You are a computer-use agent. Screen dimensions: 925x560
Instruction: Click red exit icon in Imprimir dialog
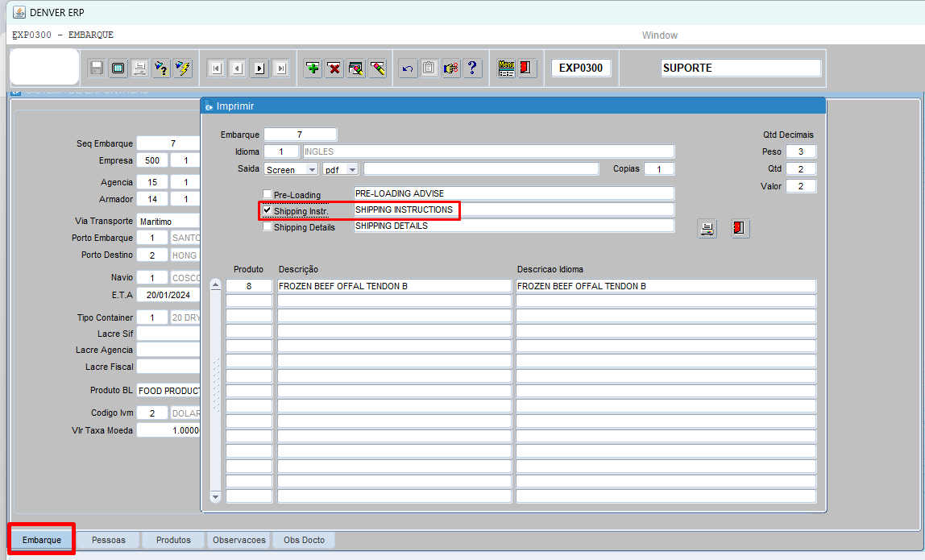pyautogui.click(x=740, y=228)
